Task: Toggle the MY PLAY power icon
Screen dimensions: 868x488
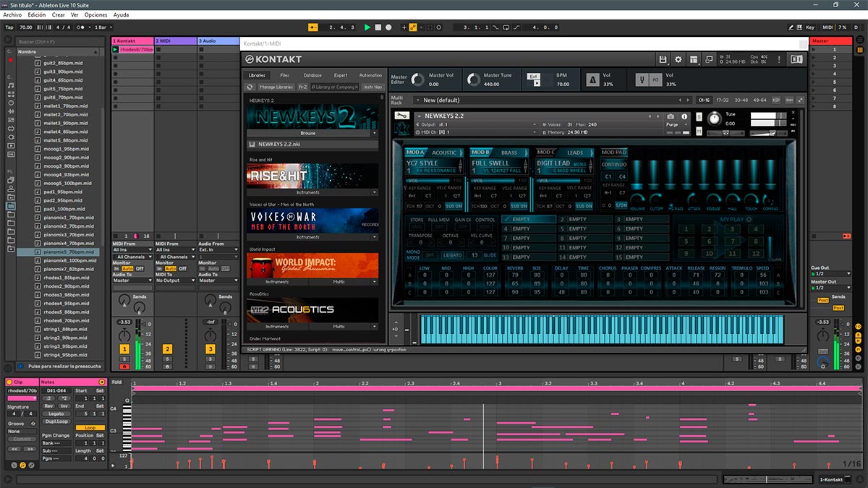Action: (x=749, y=219)
